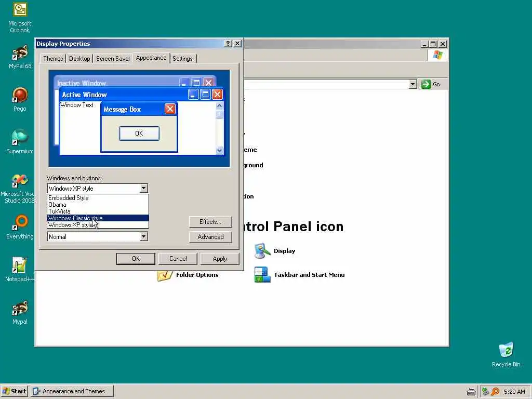This screenshot has width=532, height=399.
Task: Launch the Mypal desktop shortcut
Action: [x=20, y=312]
